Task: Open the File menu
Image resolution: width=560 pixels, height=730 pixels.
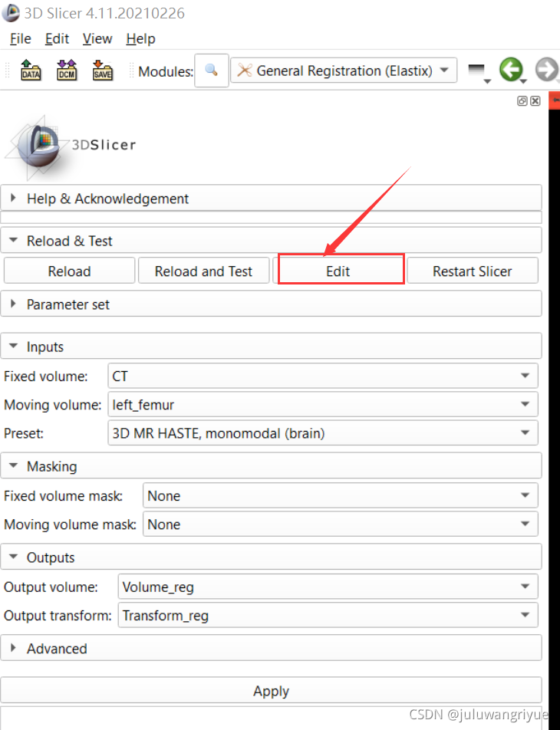Action: pyautogui.click(x=21, y=38)
